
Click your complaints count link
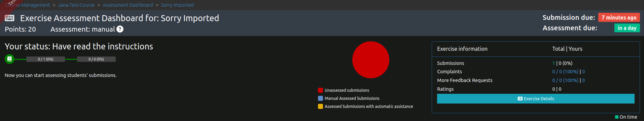[x=583, y=72]
